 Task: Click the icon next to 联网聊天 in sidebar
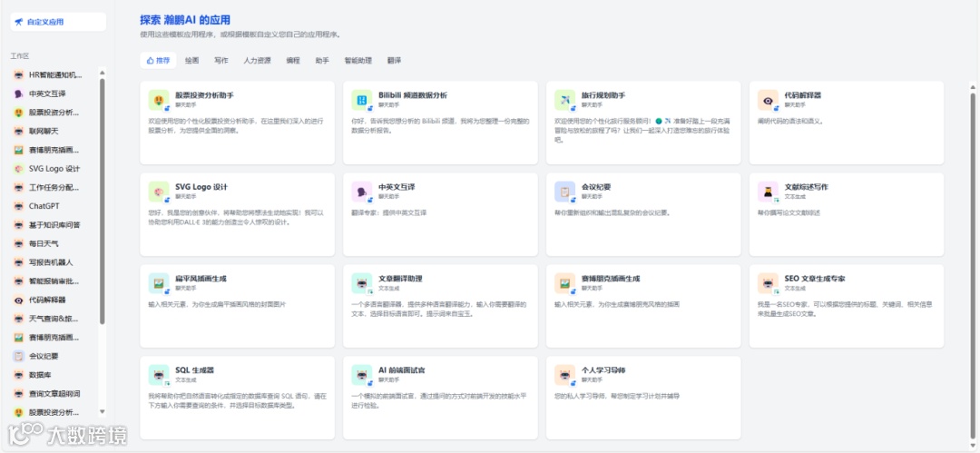[19, 132]
